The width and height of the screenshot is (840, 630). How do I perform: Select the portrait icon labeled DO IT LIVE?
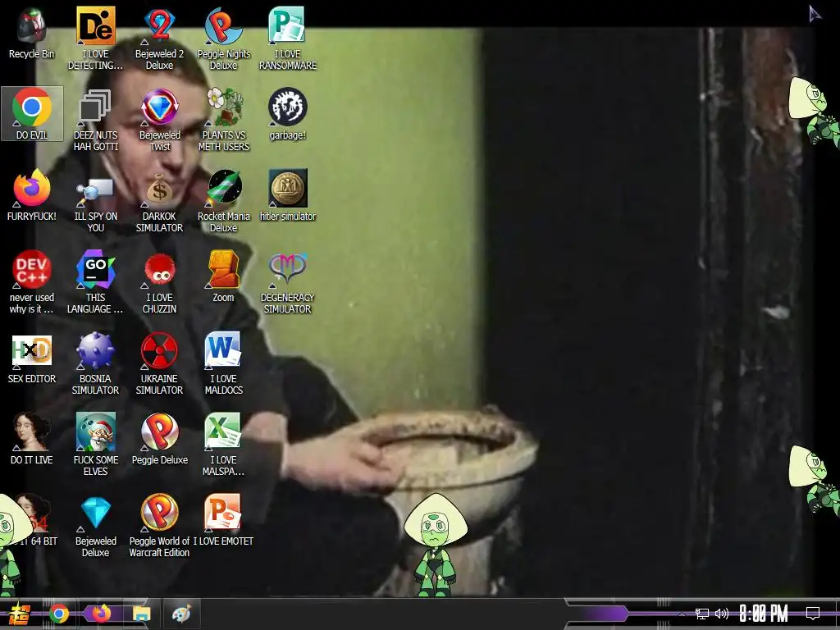32,440
